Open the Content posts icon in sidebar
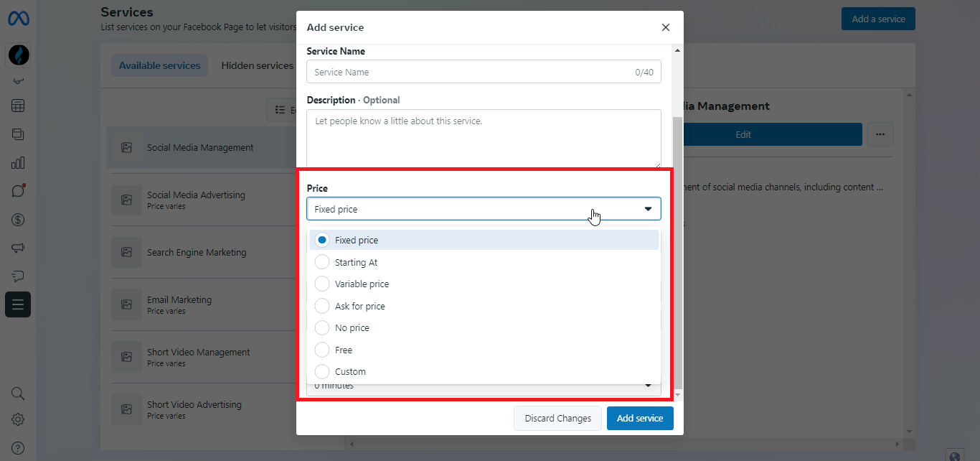Viewport: 980px width, 461px height. tap(18, 134)
